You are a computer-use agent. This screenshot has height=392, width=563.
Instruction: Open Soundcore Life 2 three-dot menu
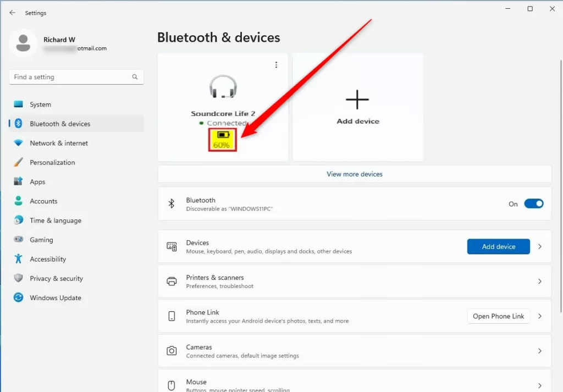[276, 65]
